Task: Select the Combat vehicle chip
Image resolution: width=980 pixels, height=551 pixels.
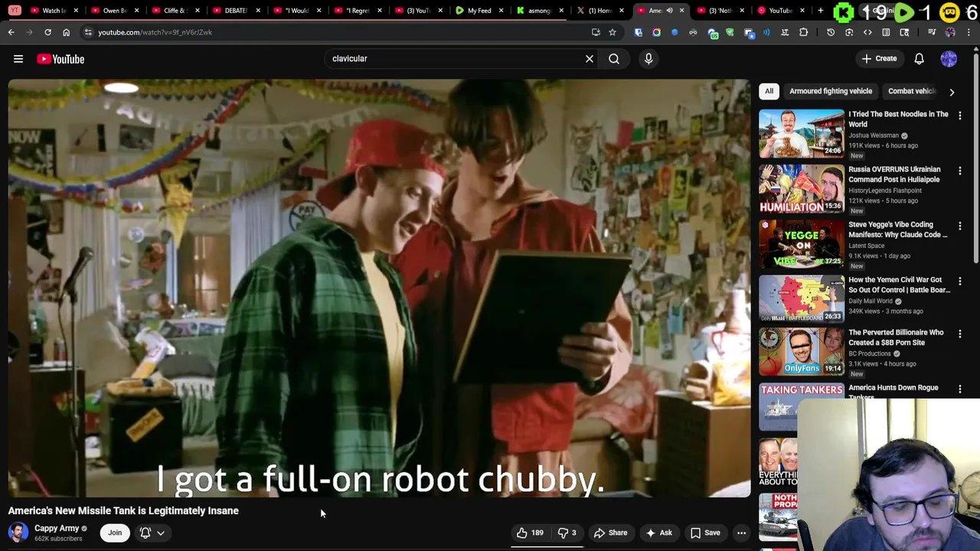Action: point(911,91)
